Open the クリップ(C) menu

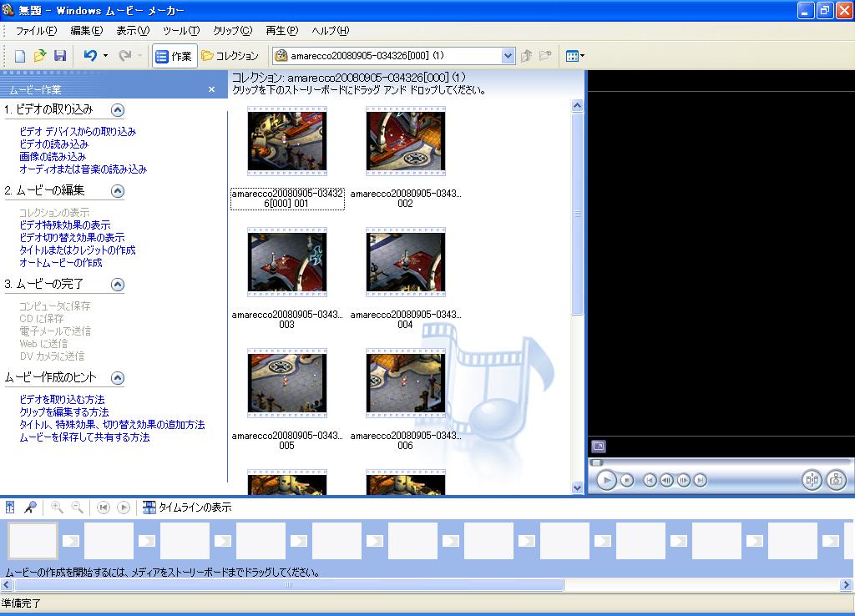(x=233, y=31)
